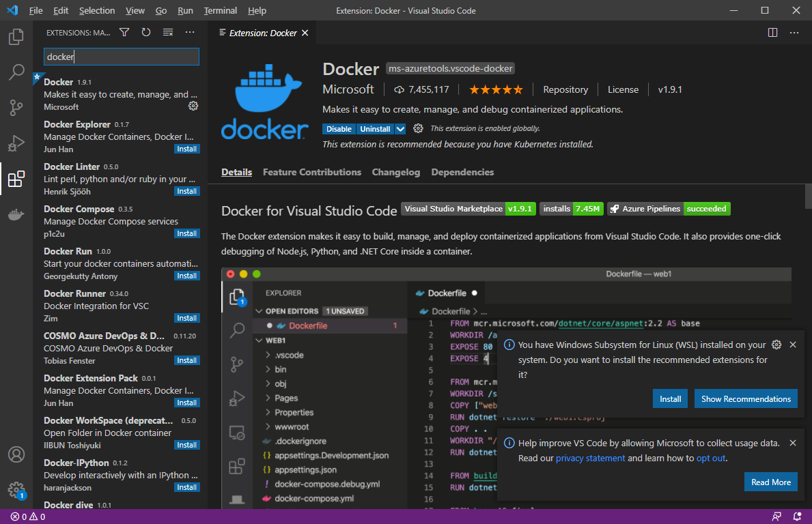Open the Terminal menu
Image resolution: width=812 pixels, height=524 pixels.
(220, 10)
